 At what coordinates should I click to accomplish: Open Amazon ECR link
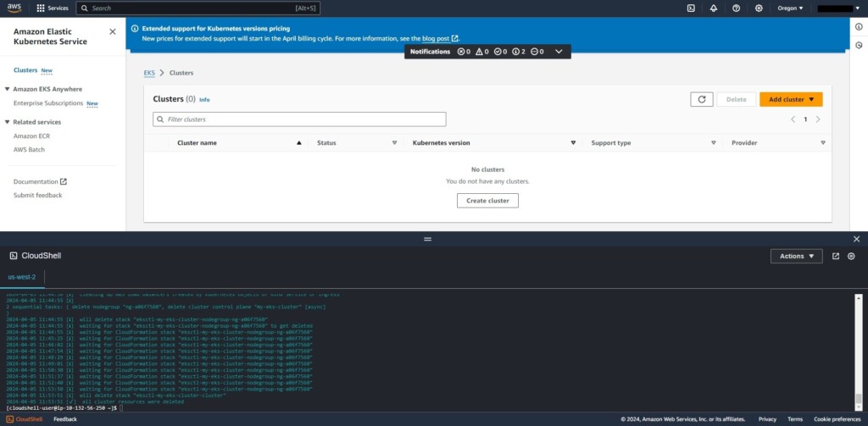click(x=31, y=136)
